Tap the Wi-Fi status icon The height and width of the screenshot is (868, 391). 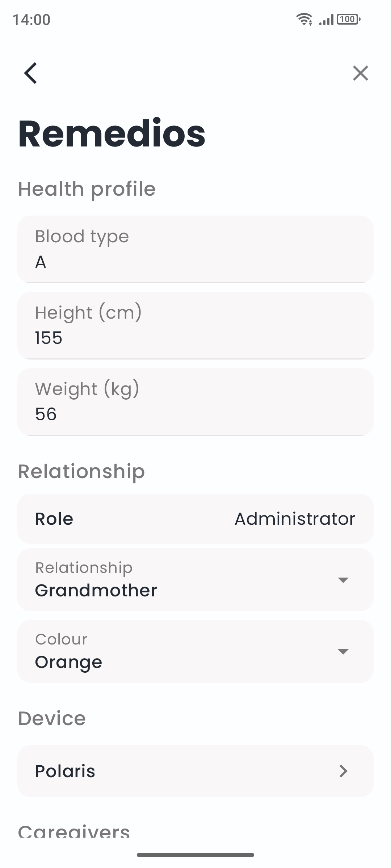pyautogui.click(x=304, y=19)
